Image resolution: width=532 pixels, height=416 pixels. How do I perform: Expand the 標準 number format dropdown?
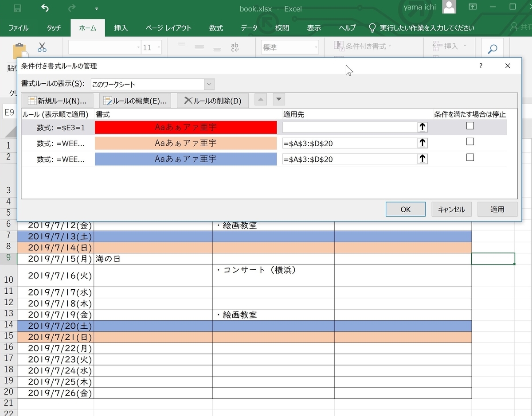(317, 47)
